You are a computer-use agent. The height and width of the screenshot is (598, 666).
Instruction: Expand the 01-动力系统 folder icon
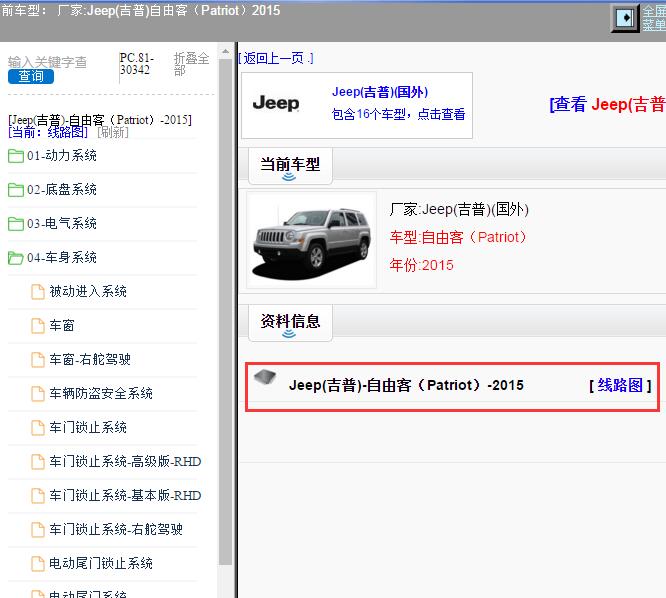pyautogui.click(x=16, y=156)
